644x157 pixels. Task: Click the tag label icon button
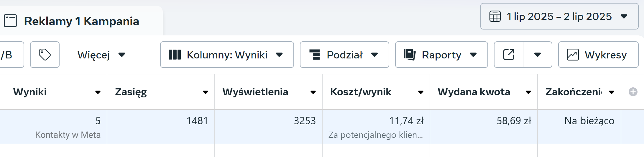45,55
